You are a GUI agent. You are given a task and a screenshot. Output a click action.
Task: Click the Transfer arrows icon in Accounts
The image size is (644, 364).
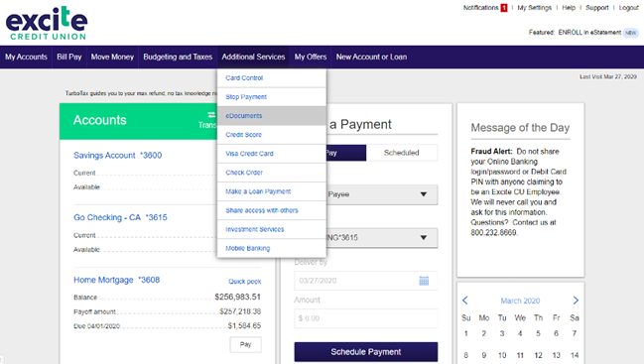click(211, 115)
